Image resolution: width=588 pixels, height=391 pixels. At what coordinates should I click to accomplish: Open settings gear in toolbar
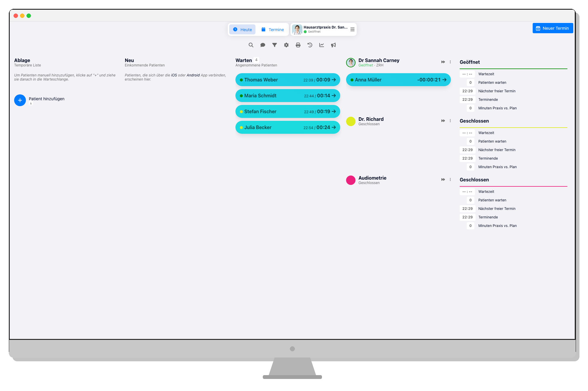286,45
